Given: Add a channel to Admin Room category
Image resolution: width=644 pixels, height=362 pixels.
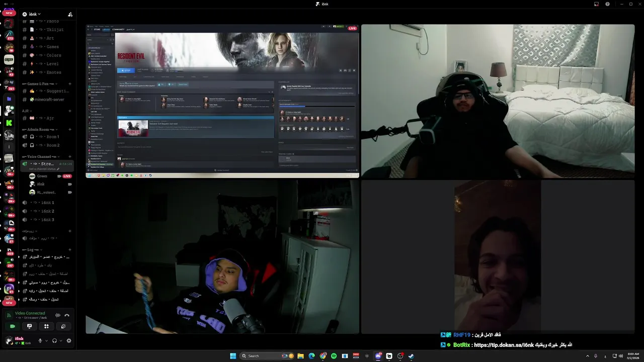Looking at the screenshot, I should tap(70, 129).
